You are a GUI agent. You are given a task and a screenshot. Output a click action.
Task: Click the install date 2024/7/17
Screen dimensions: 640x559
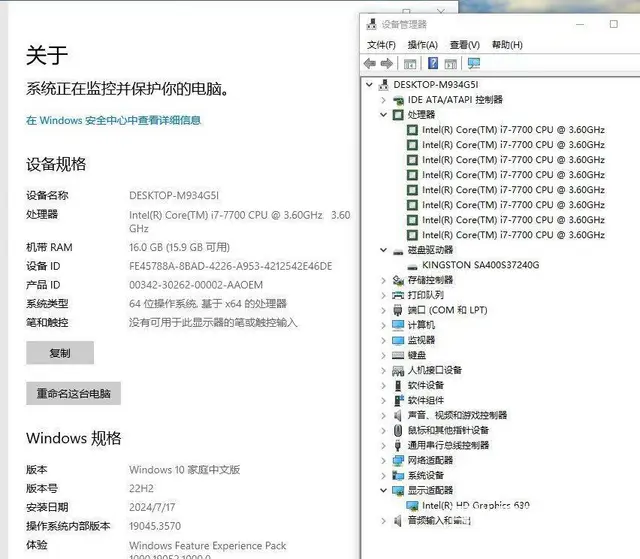[x=152, y=507]
